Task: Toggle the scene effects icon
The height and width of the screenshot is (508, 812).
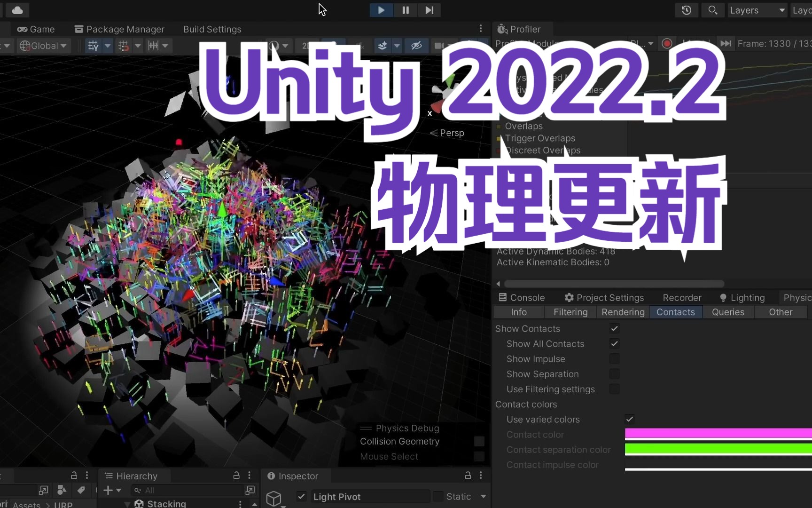Action: (383, 46)
